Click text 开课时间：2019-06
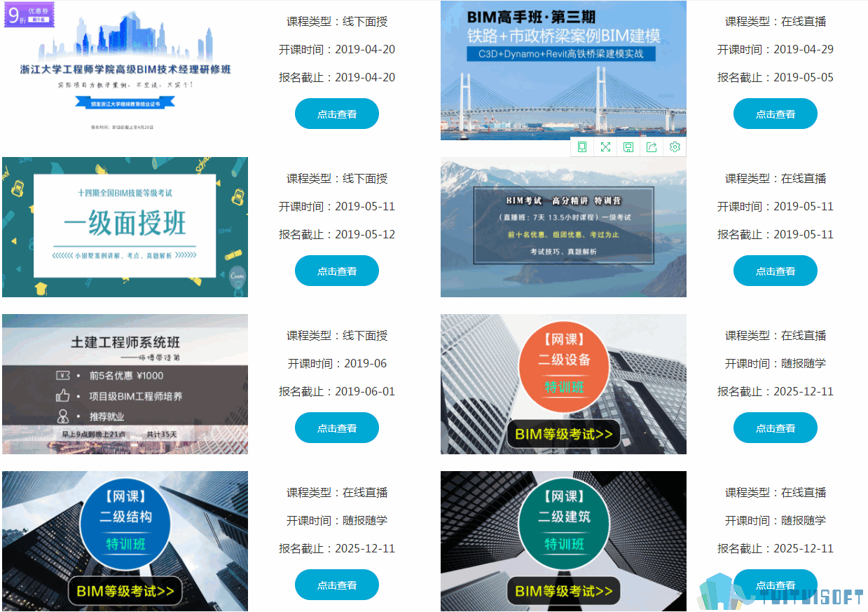The image size is (868, 612). click(337, 363)
